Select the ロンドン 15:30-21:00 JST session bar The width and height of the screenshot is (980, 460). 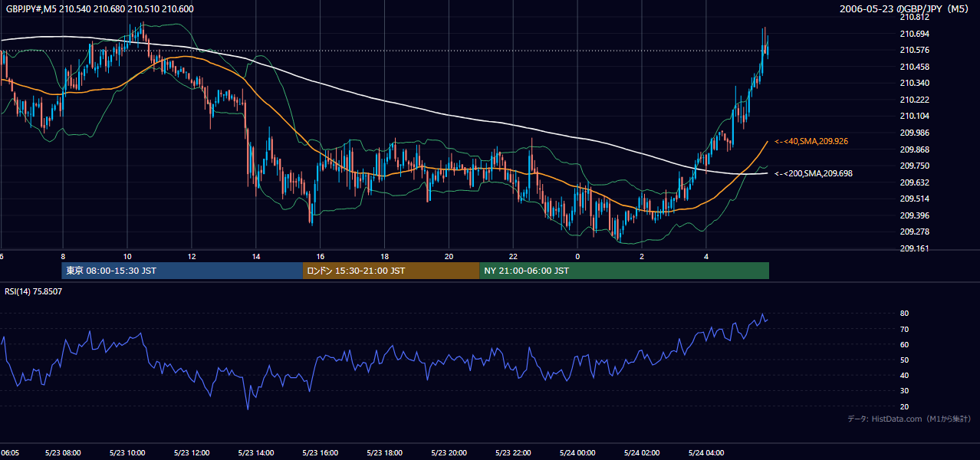391,271
